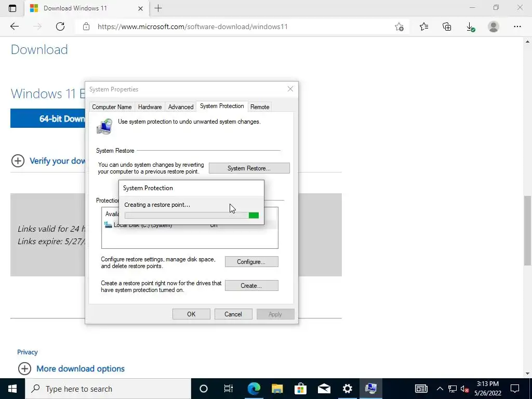Click the page vertical scrollbar thumb
The width and height of the screenshot is (532, 399).
point(528,230)
